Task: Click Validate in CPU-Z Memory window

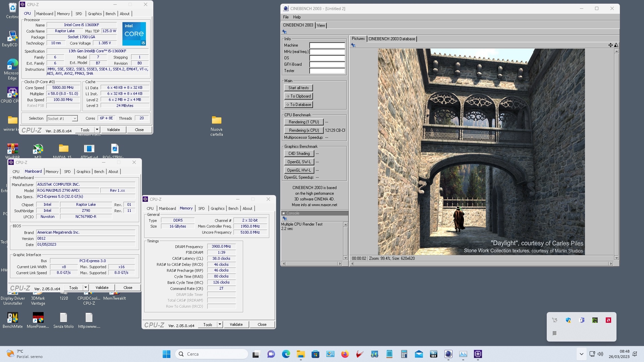Action: (236, 324)
